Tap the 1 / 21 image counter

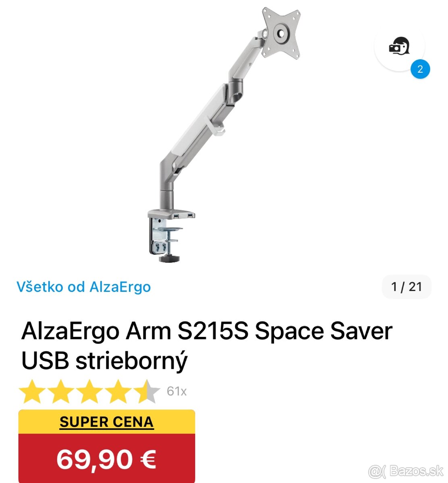tap(407, 287)
